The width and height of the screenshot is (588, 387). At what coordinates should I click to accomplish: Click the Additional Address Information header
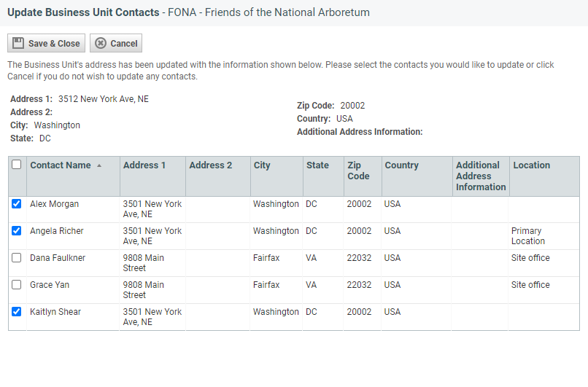coord(481,176)
